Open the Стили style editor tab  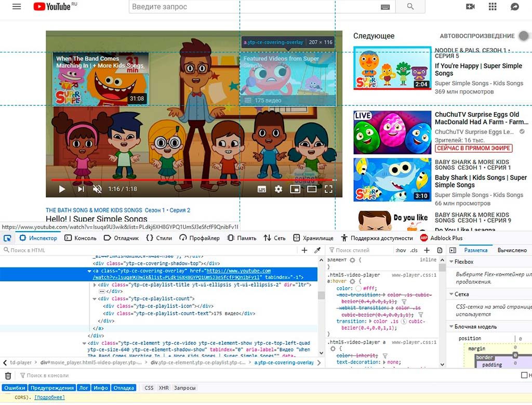[159, 238]
